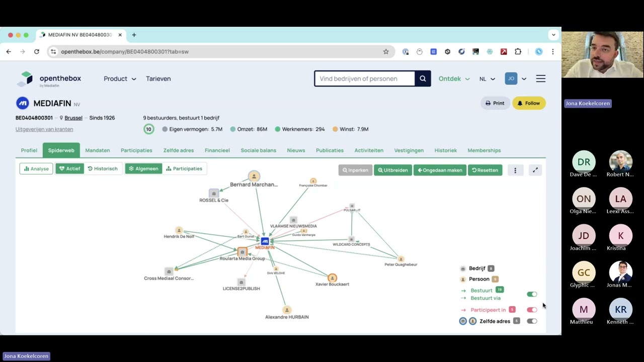Screen dimensions: 644x362
Task: Toggle the Participeert in switch
Action: pyautogui.click(x=532, y=310)
